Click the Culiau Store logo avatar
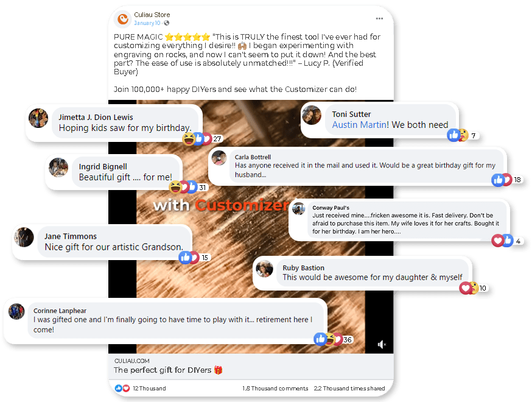This screenshot has width=532, height=402. [x=123, y=19]
